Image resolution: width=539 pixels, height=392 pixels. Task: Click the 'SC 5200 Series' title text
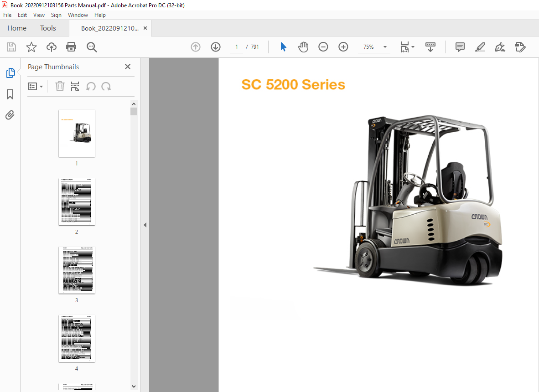coord(293,84)
